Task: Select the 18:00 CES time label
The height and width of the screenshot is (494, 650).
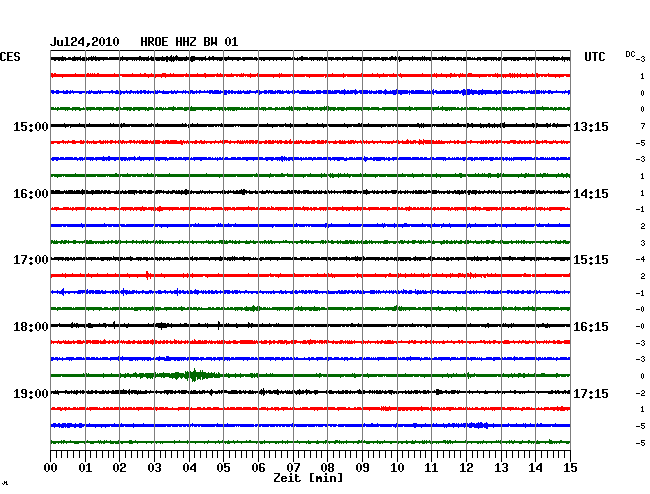Action: (x=31, y=327)
